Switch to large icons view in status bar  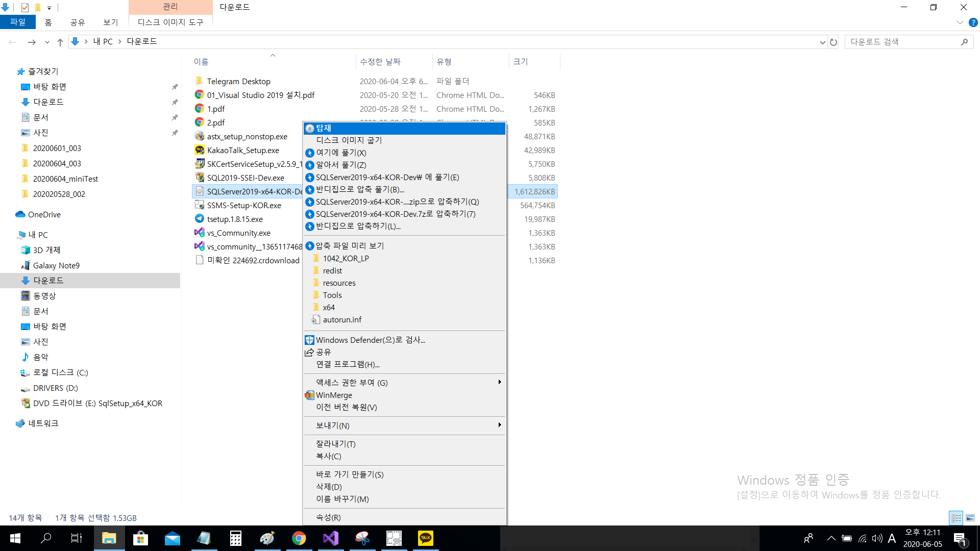click(970, 518)
